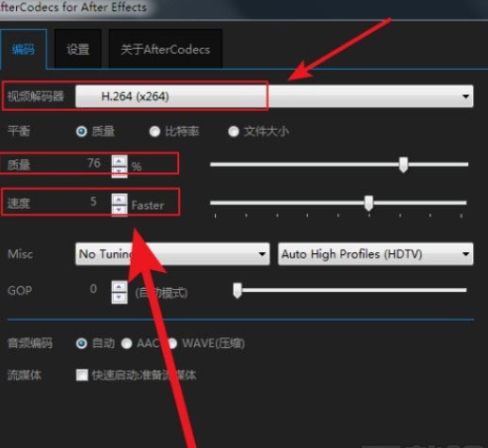
Task: Select the 质量 balance radio button
Action: tap(82, 131)
